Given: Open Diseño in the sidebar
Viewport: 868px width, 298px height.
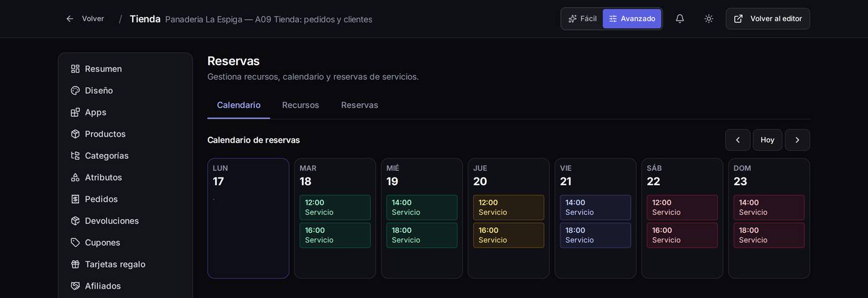Looking at the screenshot, I should 125,91.
